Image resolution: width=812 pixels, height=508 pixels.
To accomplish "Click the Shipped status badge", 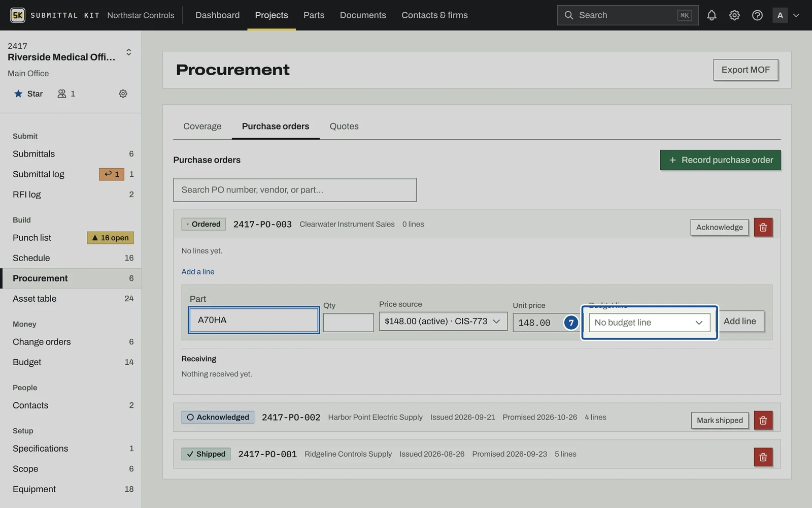I will [206, 454].
